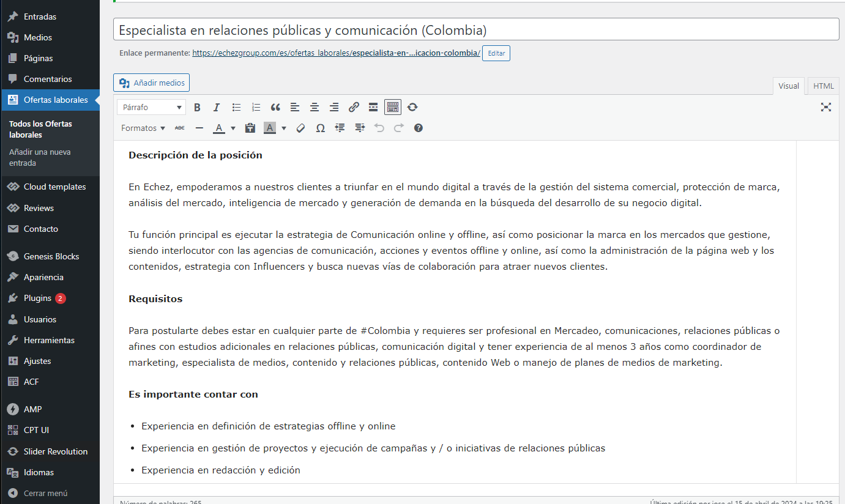This screenshot has height=504, width=845.
Task: Insert or edit link
Action: (354, 107)
